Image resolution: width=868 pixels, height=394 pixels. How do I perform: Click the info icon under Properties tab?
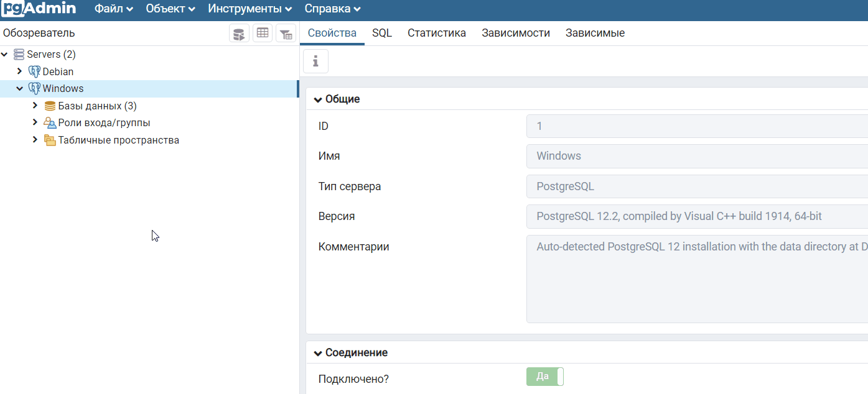[x=315, y=61]
